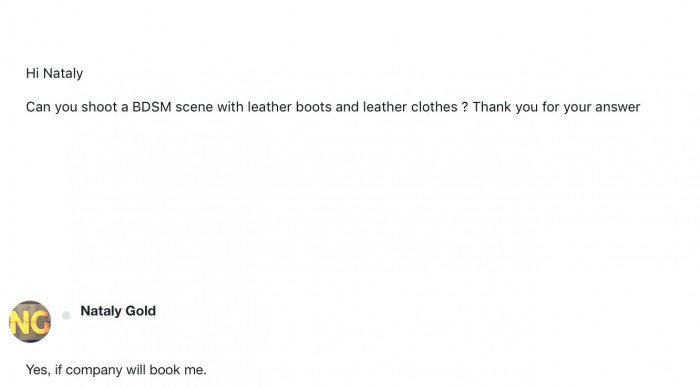Click the word 'scene' in the question

[x=194, y=107]
